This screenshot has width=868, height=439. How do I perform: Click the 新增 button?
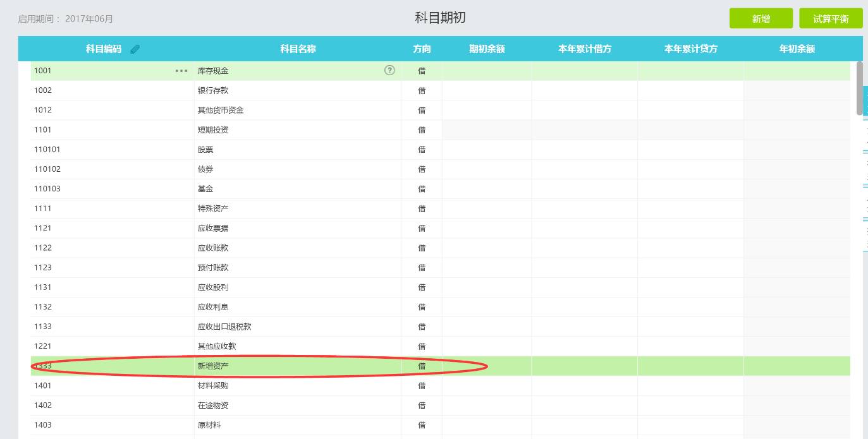[x=761, y=19]
